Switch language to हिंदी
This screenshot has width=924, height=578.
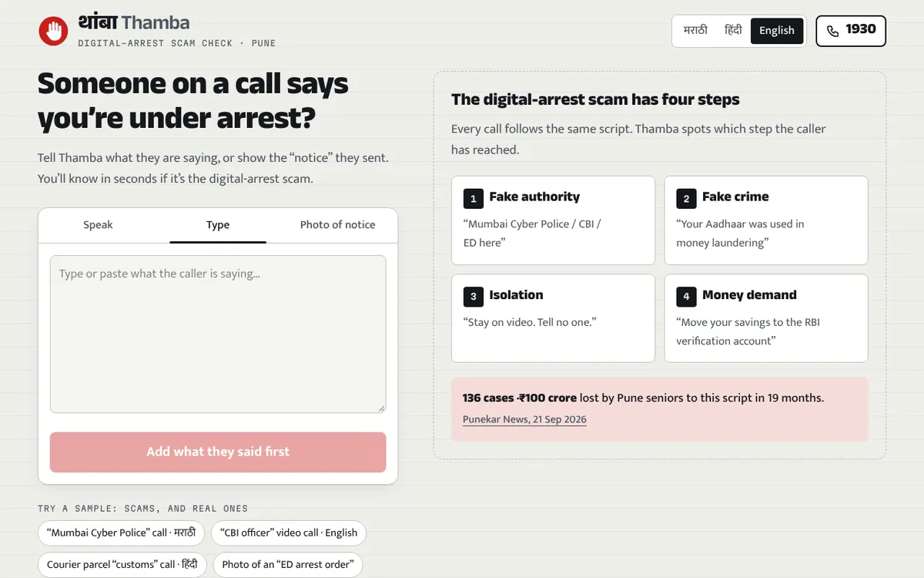tap(733, 31)
